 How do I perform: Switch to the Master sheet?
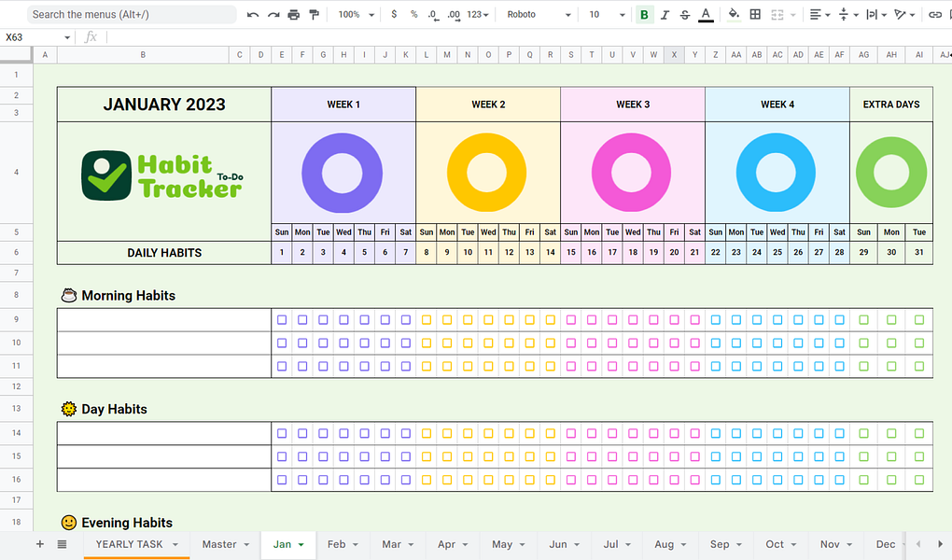point(219,544)
